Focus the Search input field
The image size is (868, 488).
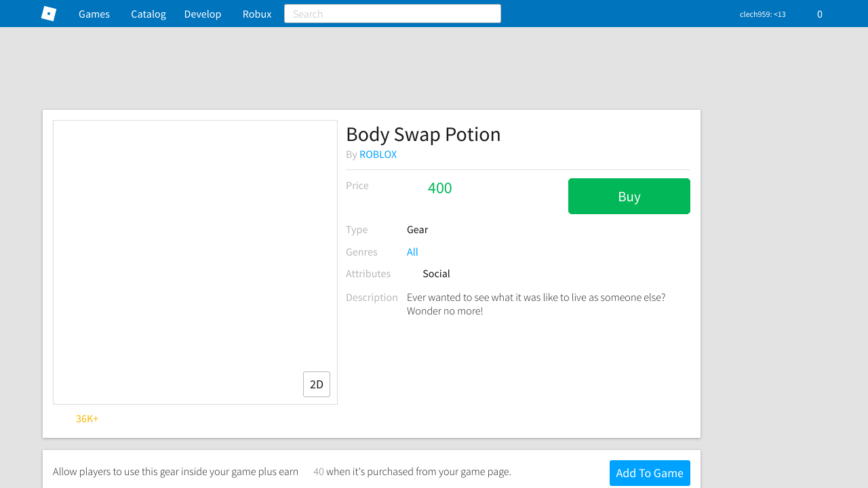[x=393, y=14]
